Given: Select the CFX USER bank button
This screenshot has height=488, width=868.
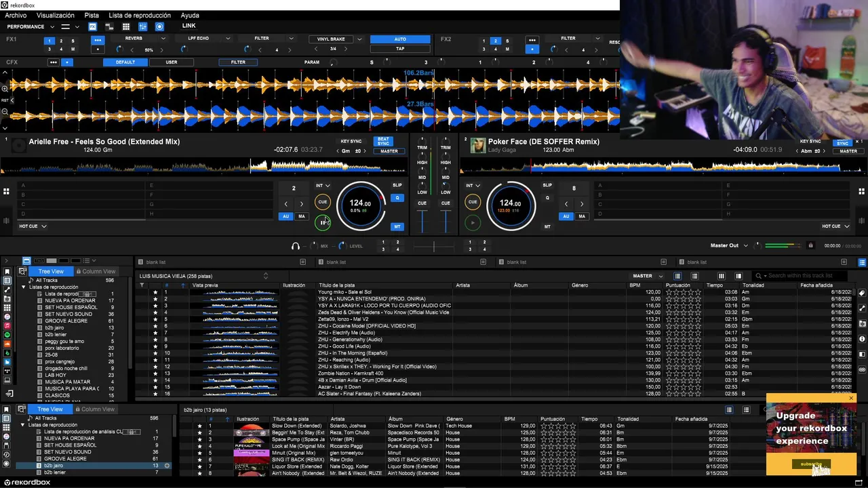Looking at the screenshot, I should click(x=172, y=62).
